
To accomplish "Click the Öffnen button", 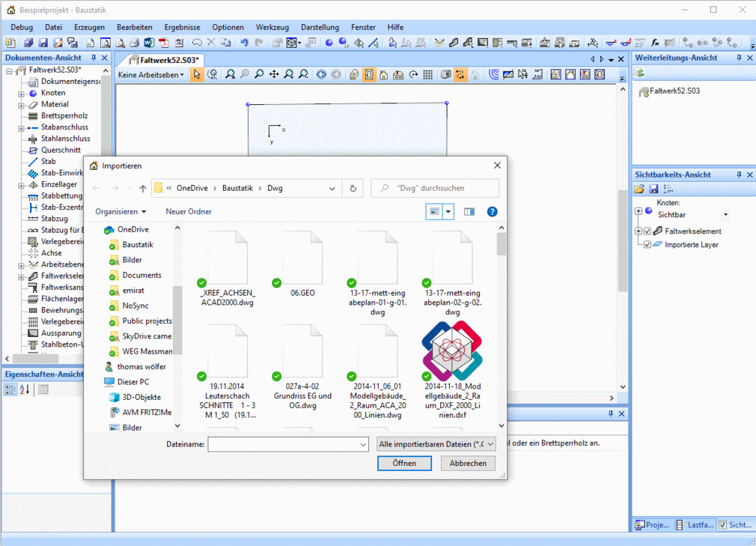I will tap(404, 464).
